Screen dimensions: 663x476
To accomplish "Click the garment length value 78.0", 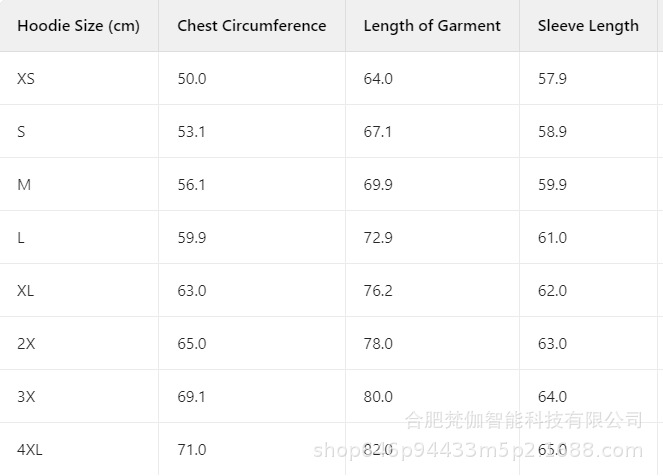I will 378,343.
